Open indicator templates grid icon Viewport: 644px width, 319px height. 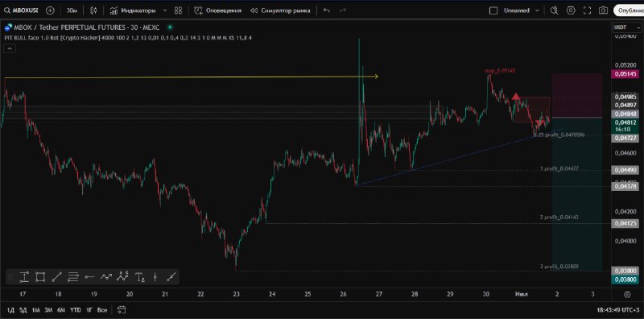pyautogui.click(x=178, y=10)
